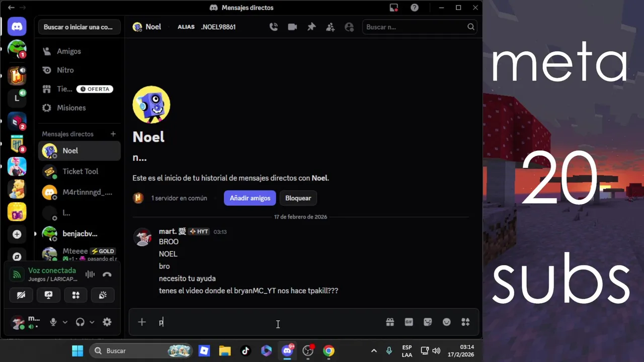The width and height of the screenshot is (644, 362).
Task: Open the orange H server icon
Action: [17, 75]
